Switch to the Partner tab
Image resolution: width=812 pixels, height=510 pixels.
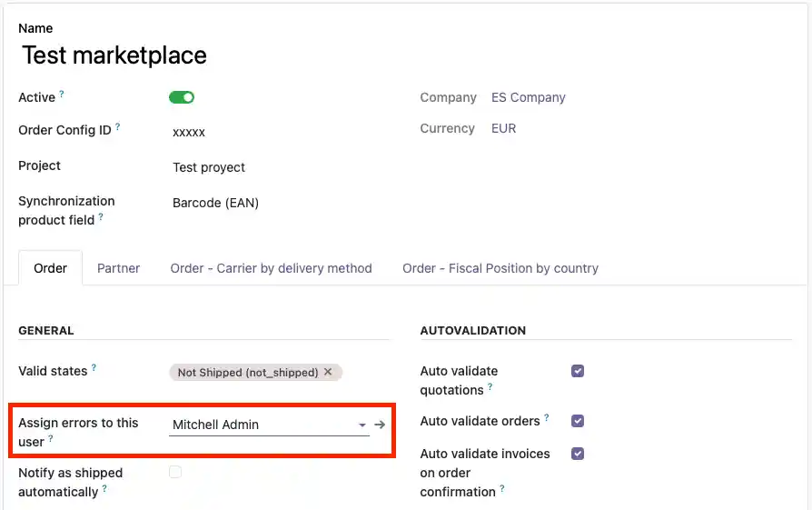(x=119, y=268)
